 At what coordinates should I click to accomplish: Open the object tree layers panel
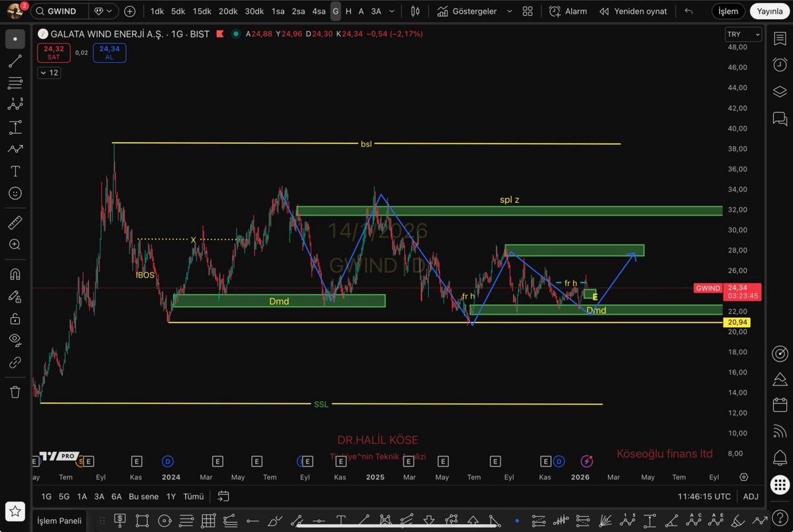[x=780, y=91]
